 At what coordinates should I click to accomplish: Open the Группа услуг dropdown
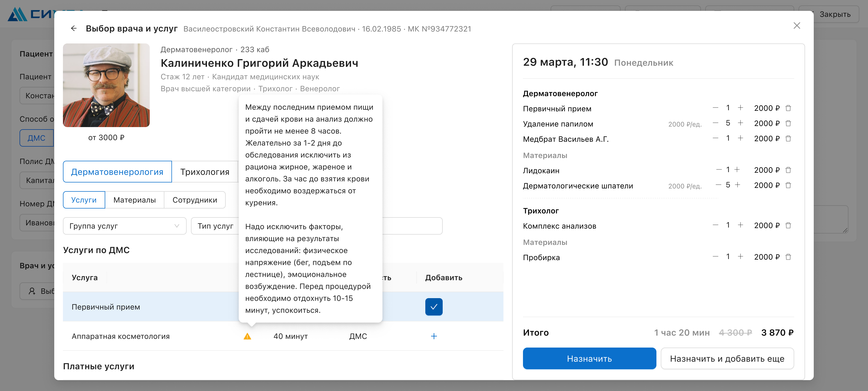coord(124,226)
